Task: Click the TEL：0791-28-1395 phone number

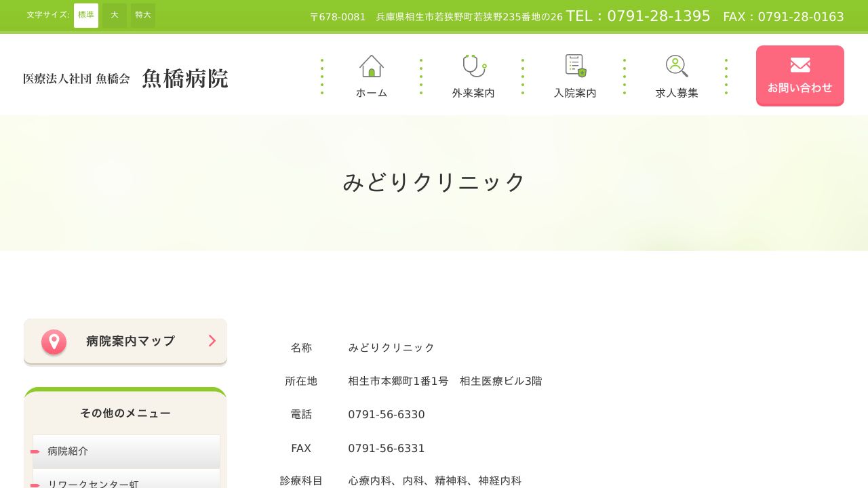Action: 638,16
